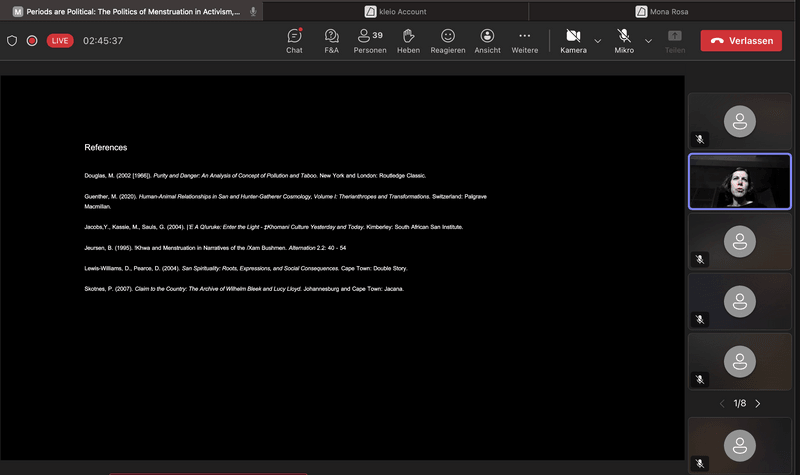
Task: Open the Weitere more options menu
Action: [524, 40]
